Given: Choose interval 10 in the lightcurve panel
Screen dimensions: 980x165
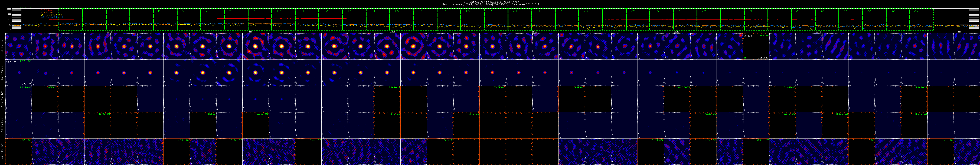Looking at the screenshot, I should point(283,19).
